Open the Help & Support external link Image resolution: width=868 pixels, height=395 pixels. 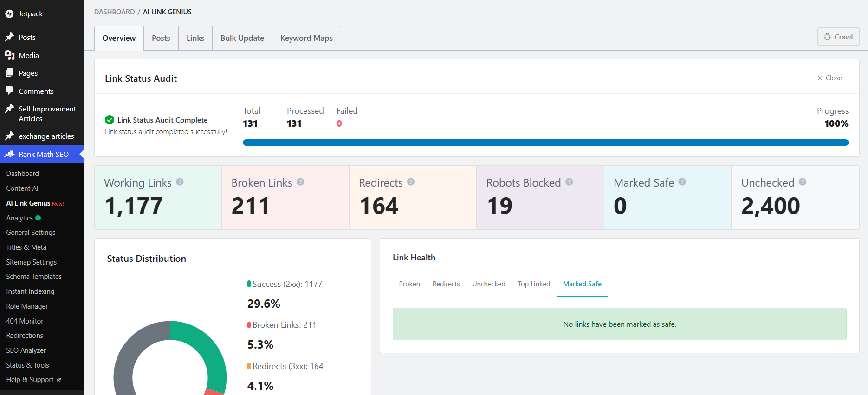pos(33,380)
